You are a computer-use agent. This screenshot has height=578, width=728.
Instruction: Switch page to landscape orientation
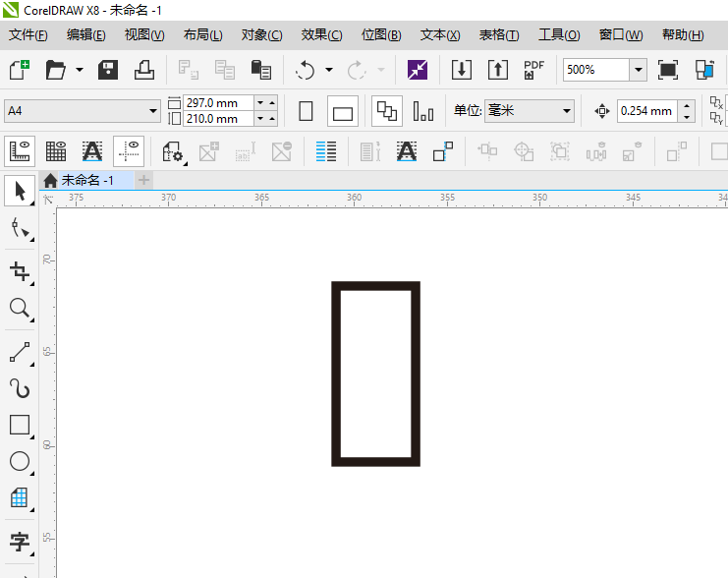click(342, 112)
